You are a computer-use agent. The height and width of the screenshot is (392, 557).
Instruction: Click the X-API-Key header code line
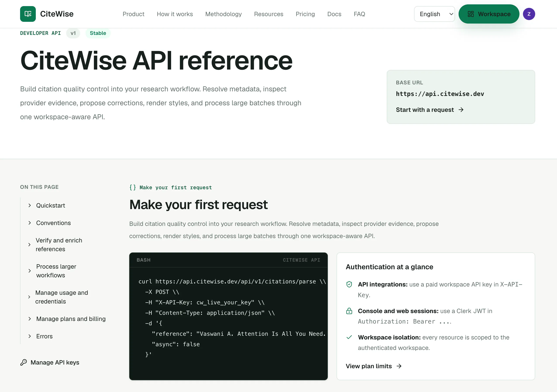pyautogui.click(x=205, y=302)
